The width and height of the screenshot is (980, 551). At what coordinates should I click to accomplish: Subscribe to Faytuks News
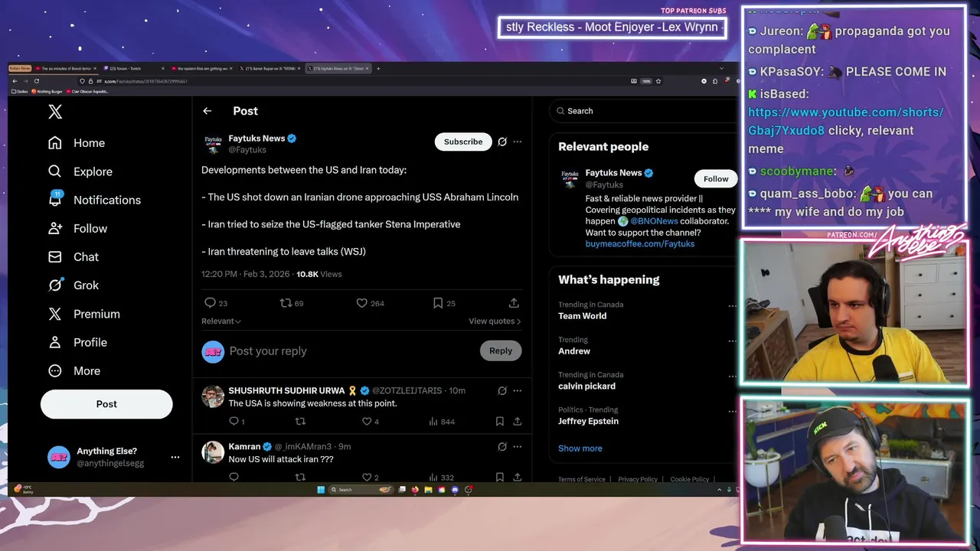(463, 142)
